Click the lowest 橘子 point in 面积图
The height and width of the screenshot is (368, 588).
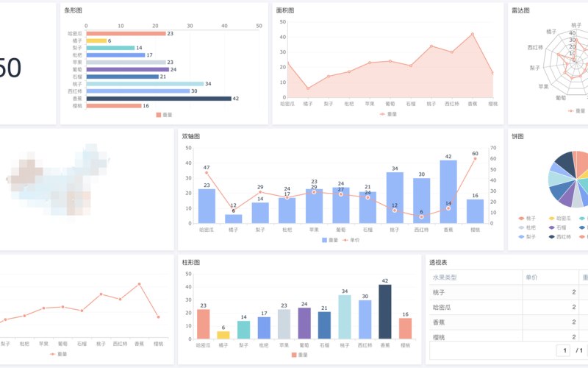(x=308, y=88)
